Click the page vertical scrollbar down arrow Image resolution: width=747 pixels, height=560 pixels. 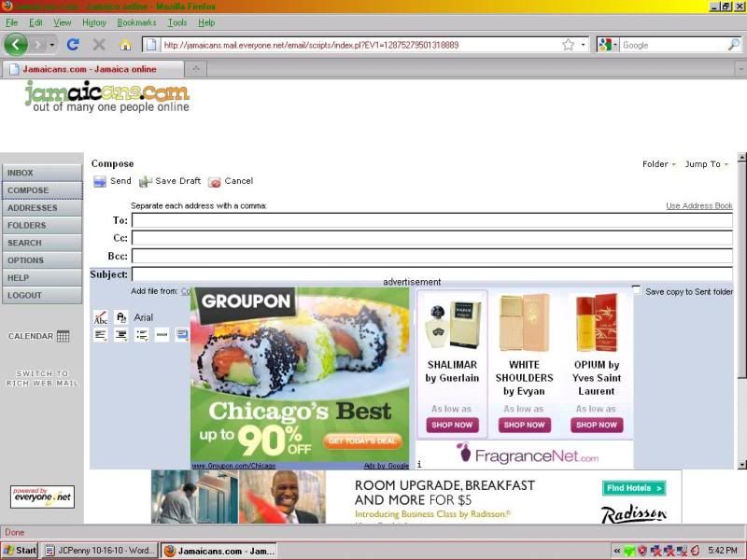pos(741,464)
